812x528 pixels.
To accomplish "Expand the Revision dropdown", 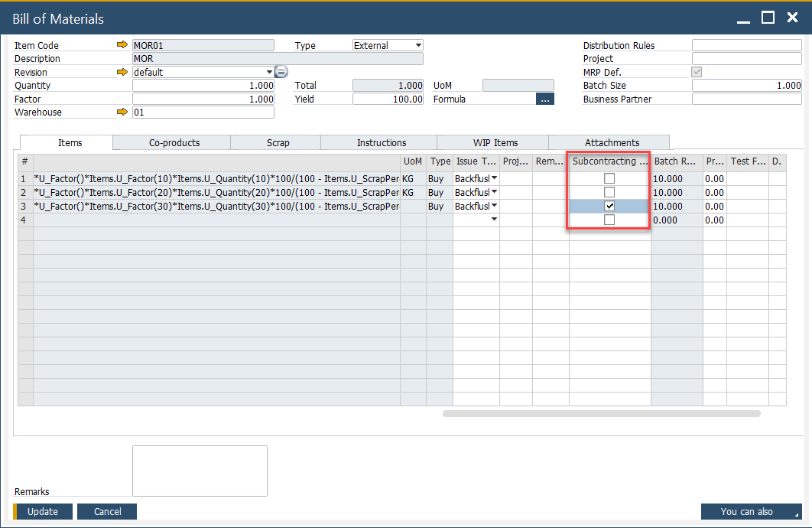I will pyautogui.click(x=269, y=72).
